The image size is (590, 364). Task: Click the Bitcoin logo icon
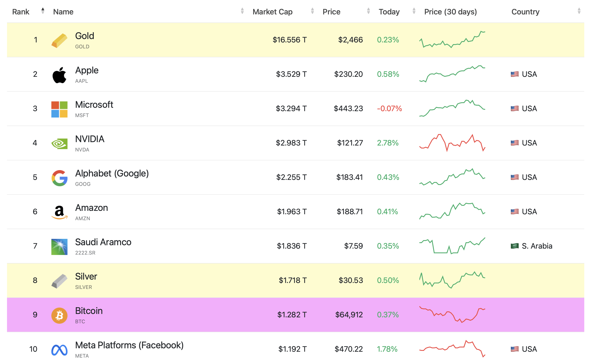(x=59, y=316)
